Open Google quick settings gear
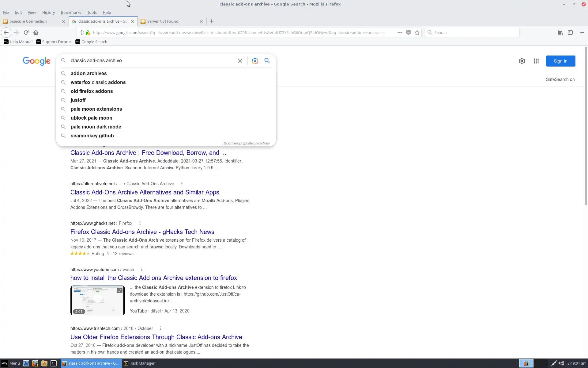Viewport: 588px width, 368px height. coord(522,61)
